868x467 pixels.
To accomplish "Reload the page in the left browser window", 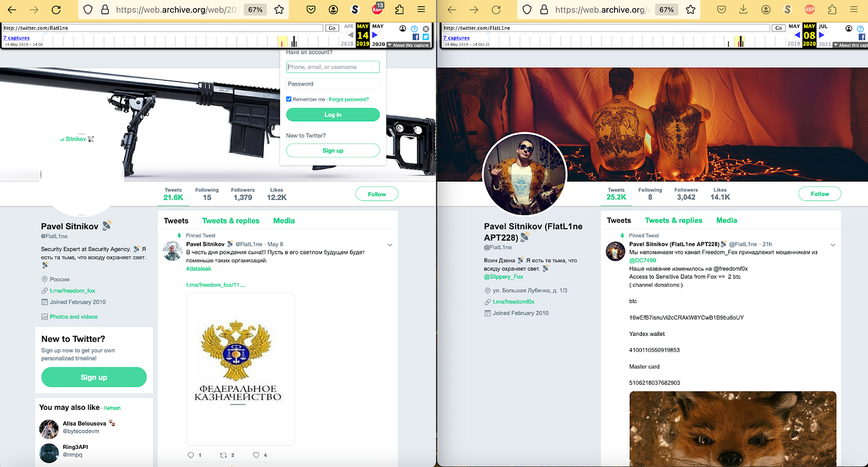I will (56, 10).
